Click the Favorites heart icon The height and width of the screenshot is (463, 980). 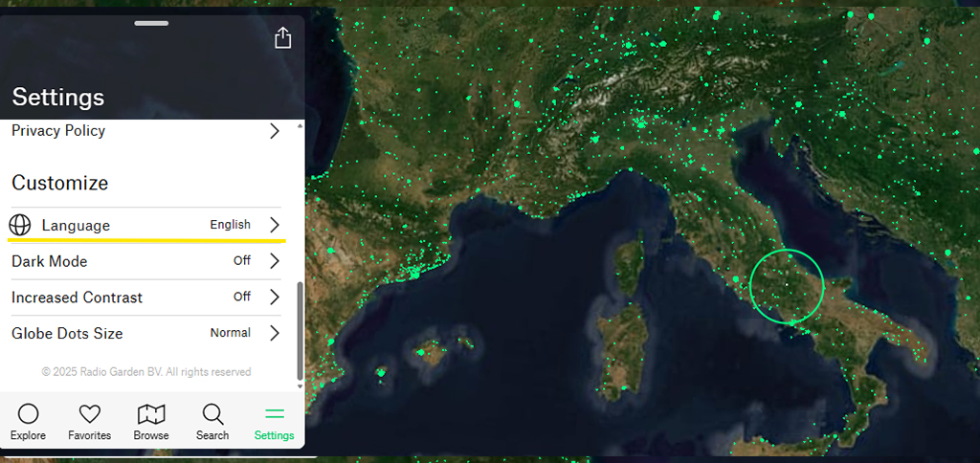point(90,413)
